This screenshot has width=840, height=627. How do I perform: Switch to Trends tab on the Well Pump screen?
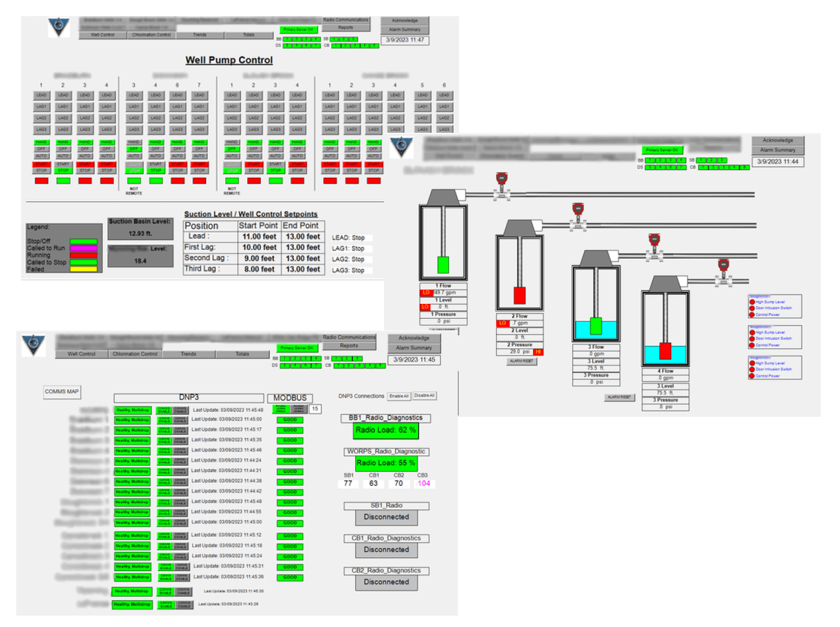pos(199,35)
